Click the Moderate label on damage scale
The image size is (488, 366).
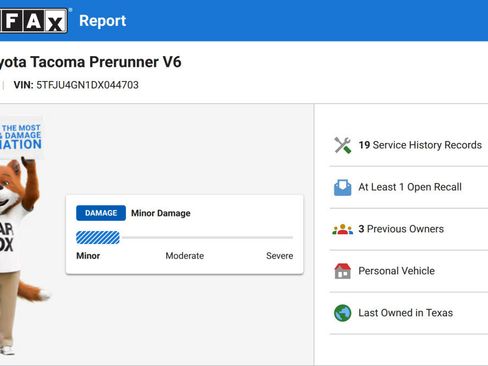coord(185,256)
